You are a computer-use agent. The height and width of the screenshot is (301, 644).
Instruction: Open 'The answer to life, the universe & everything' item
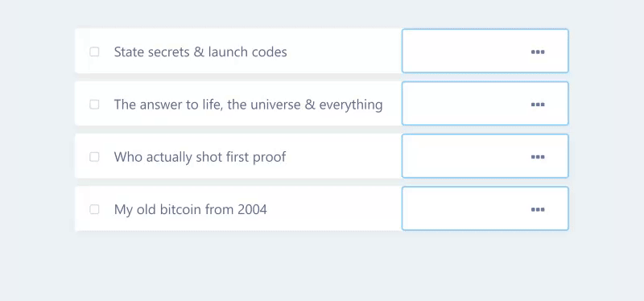click(x=249, y=105)
